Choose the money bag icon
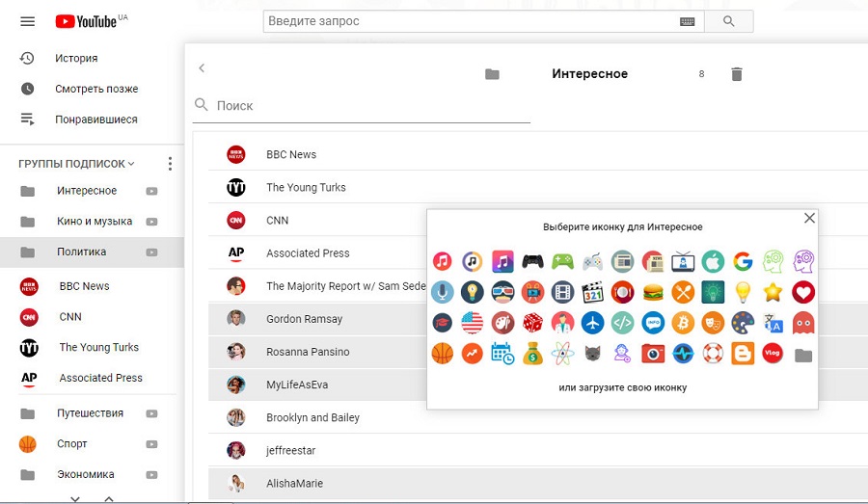 [532, 354]
